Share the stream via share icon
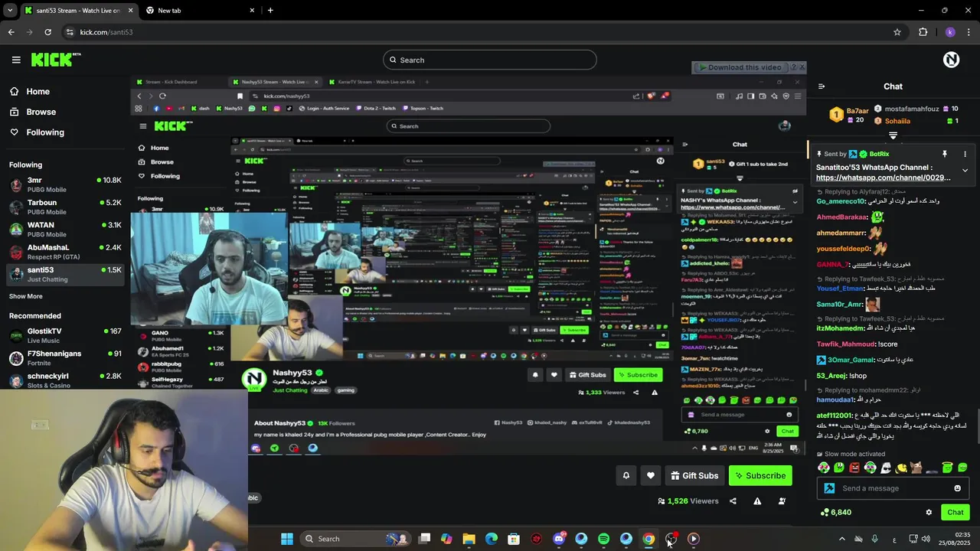This screenshot has width=980, height=551. (733, 501)
